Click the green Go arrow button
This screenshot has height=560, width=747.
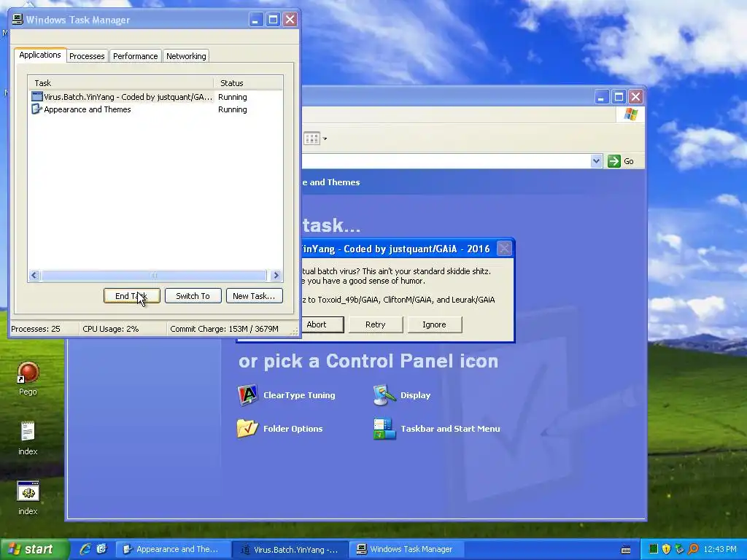click(x=614, y=161)
